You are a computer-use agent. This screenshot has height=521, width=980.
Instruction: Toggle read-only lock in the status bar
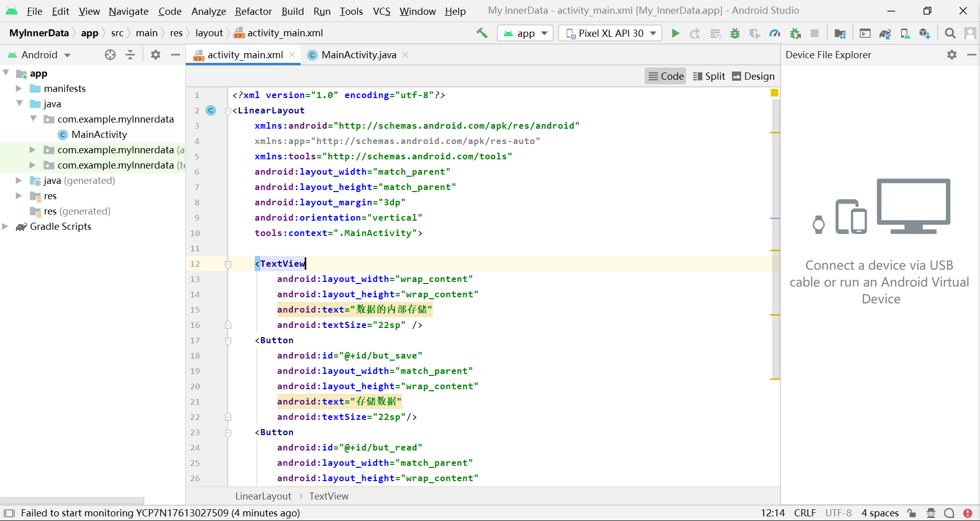click(912, 513)
